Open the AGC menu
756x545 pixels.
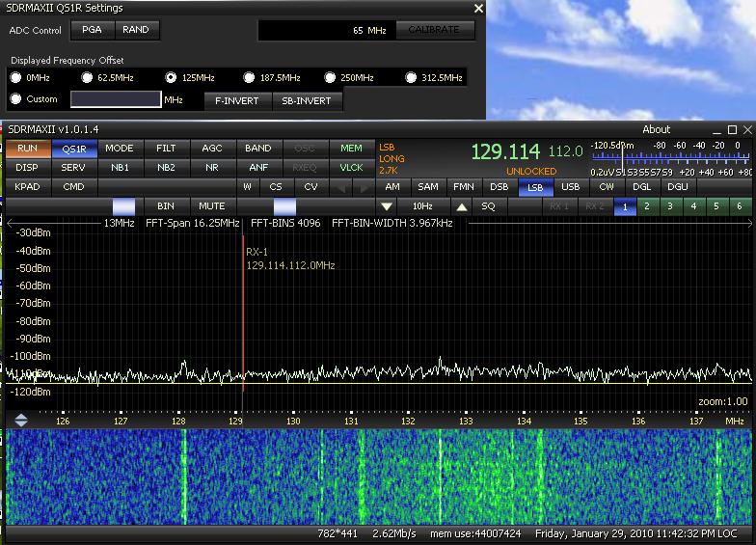[212, 149]
